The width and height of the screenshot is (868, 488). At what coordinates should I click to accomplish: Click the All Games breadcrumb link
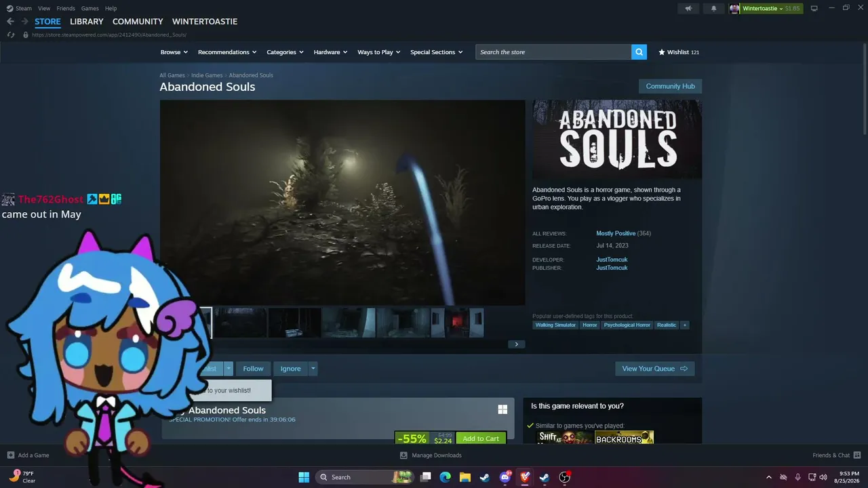pyautogui.click(x=172, y=75)
